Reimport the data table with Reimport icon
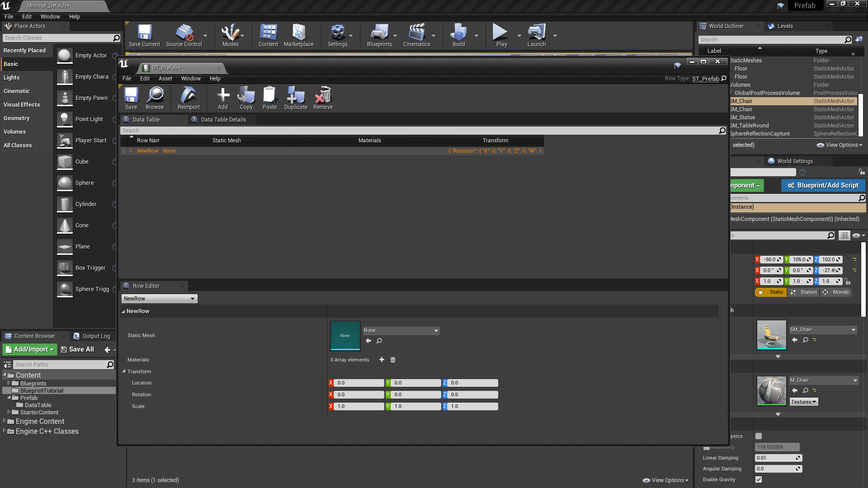Screen dimensions: 868x488 [x=188, y=98]
